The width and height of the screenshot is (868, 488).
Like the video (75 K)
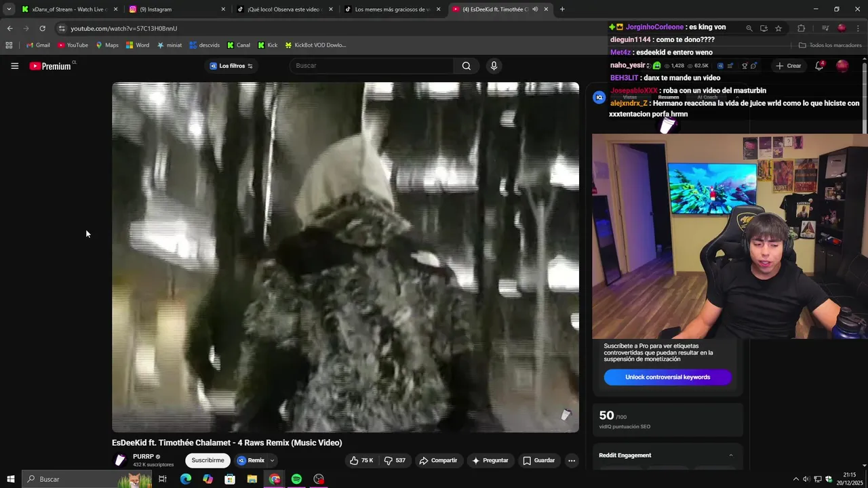(361, 460)
